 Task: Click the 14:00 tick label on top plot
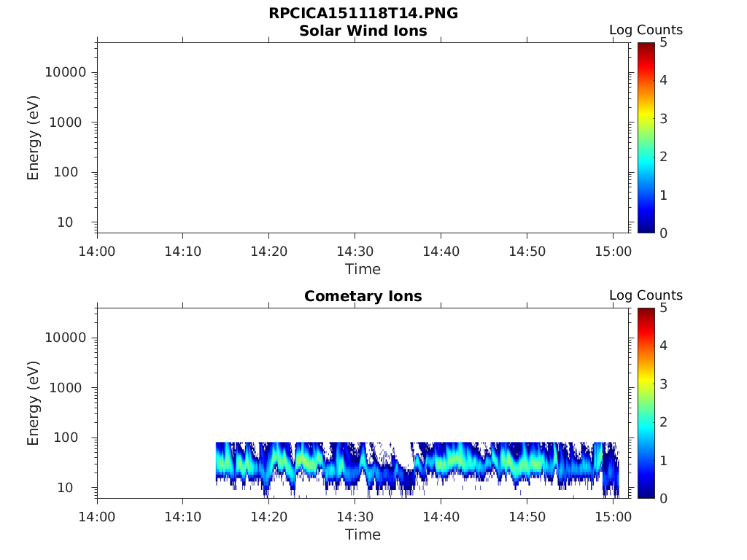tap(97, 252)
